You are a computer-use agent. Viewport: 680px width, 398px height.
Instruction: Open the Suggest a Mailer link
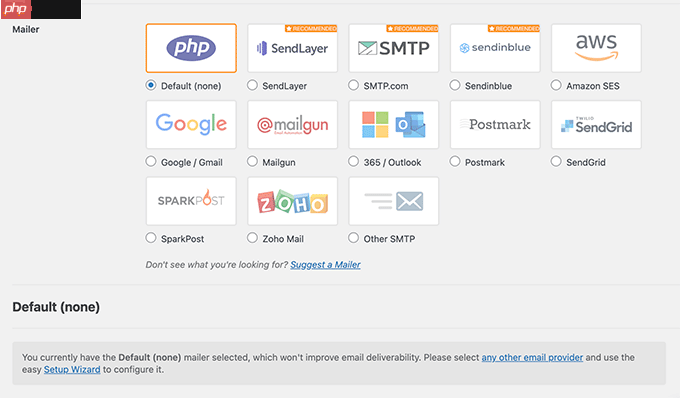(x=325, y=264)
